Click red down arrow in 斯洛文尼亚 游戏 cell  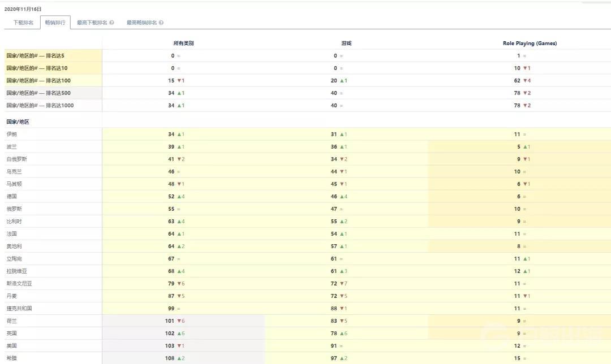[342, 284]
